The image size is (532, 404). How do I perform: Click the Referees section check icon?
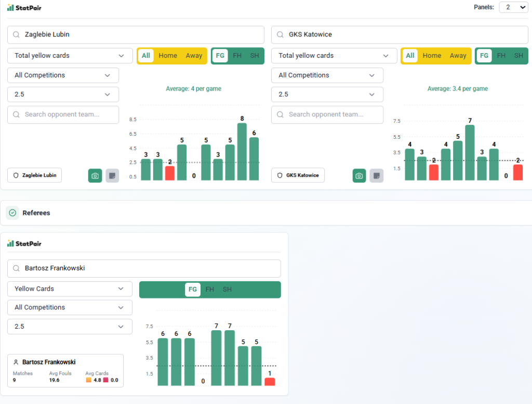[12, 213]
